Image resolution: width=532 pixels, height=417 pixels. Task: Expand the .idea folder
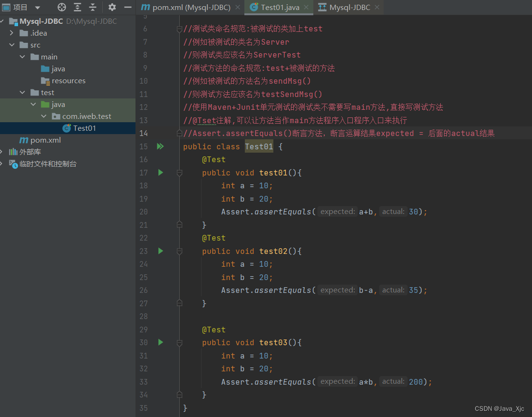(11, 33)
